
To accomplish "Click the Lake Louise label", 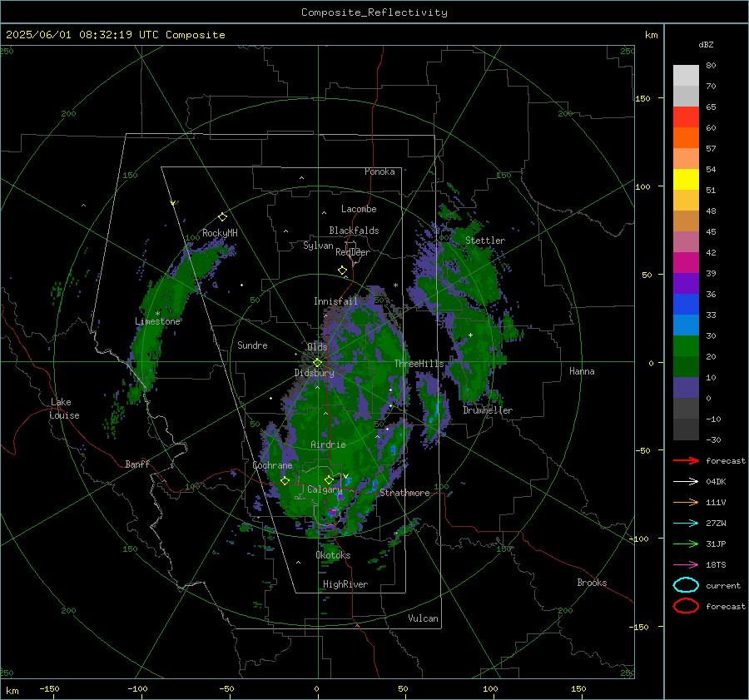I will [64, 409].
